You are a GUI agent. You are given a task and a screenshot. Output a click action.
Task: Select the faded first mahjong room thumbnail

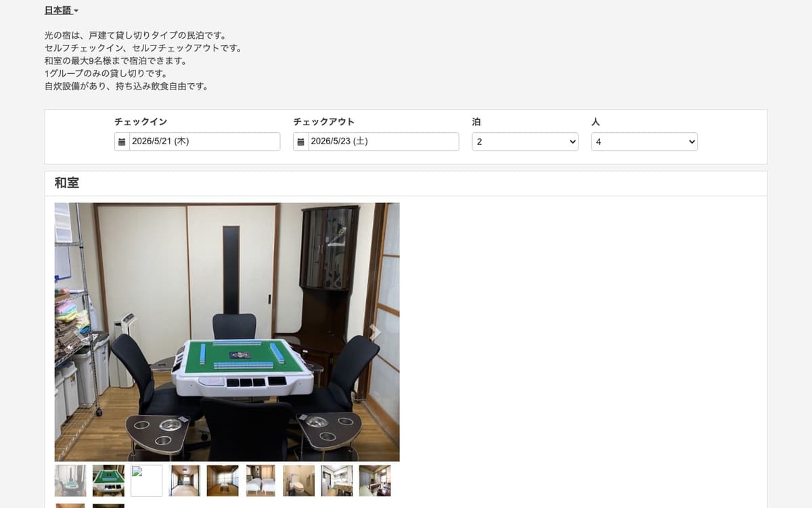[70, 480]
